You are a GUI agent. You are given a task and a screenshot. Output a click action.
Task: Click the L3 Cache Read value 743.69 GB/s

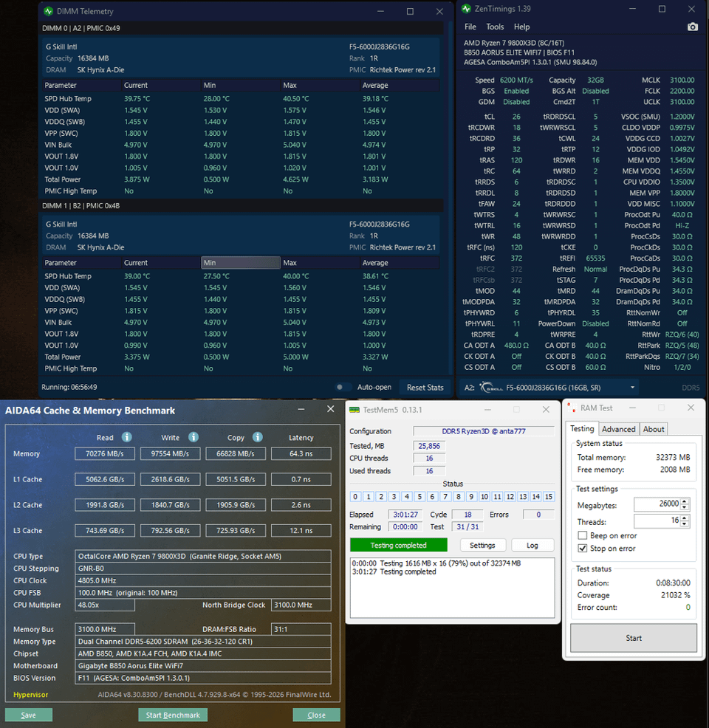click(104, 530)
